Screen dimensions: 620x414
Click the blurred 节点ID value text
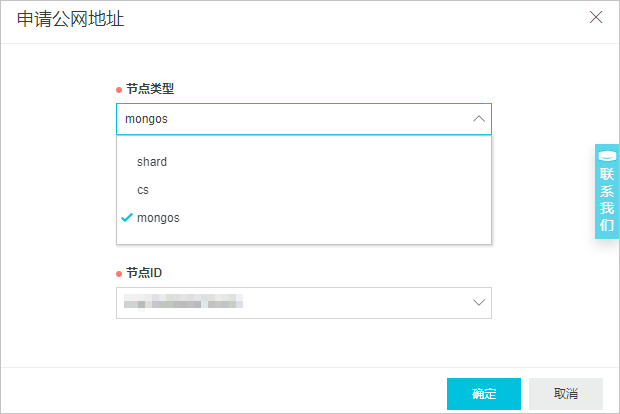point(183,302)
